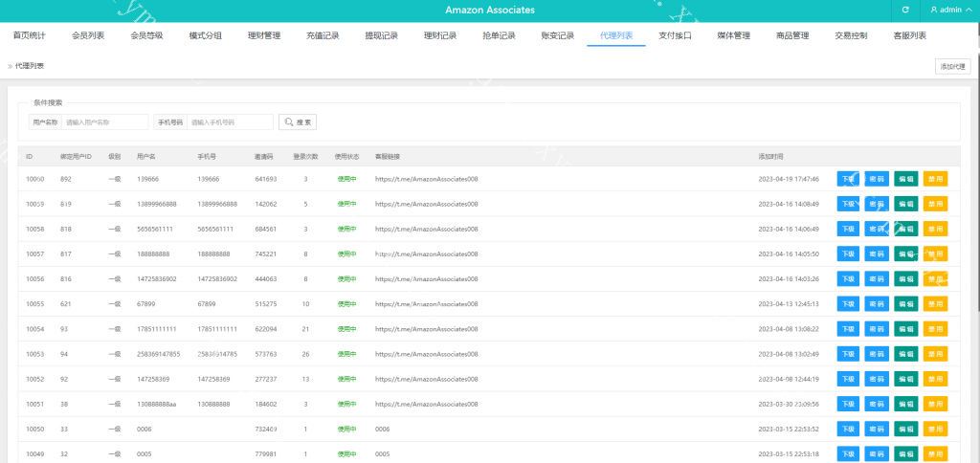The height and width of the screenshot is (463, 980).
Task: Click the 登录次数 column header
Action: (x=305, y=156)
